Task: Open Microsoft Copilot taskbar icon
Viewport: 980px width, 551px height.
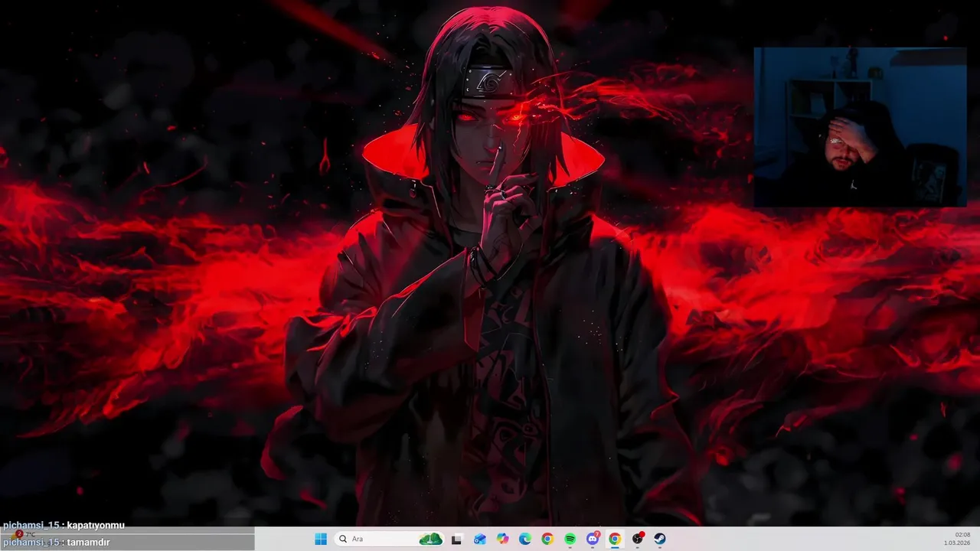Action: coord(502,539)
